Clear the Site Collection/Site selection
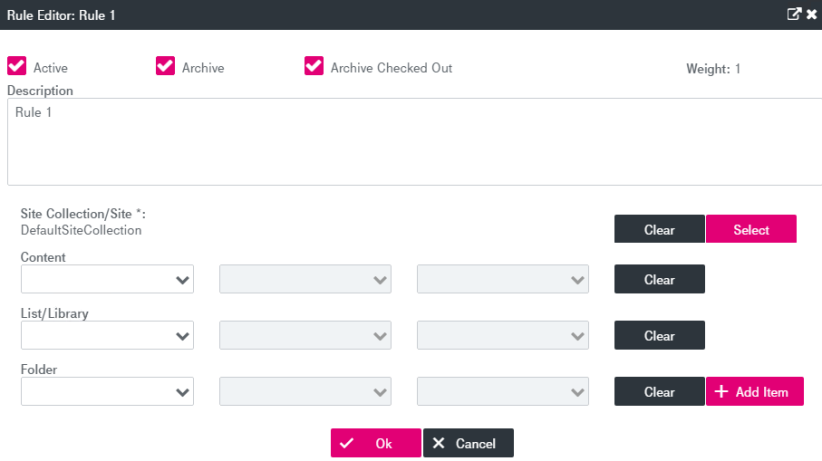 tap(659, 229)
